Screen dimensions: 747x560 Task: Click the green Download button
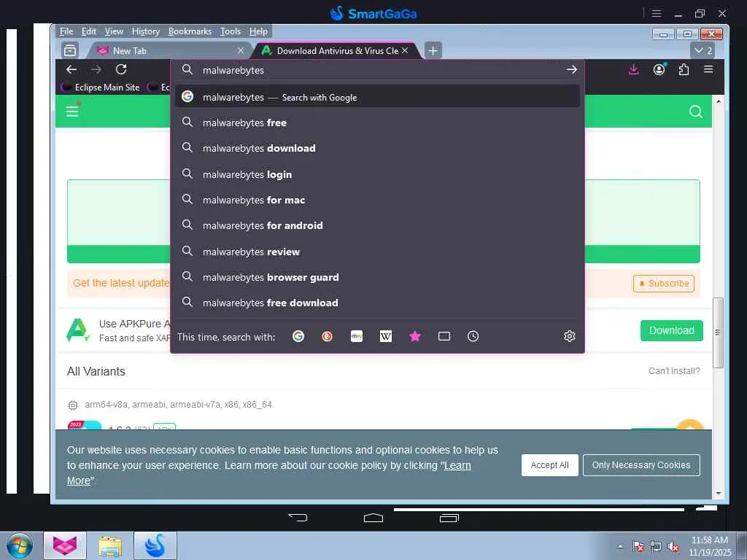[x=671, y=330]
